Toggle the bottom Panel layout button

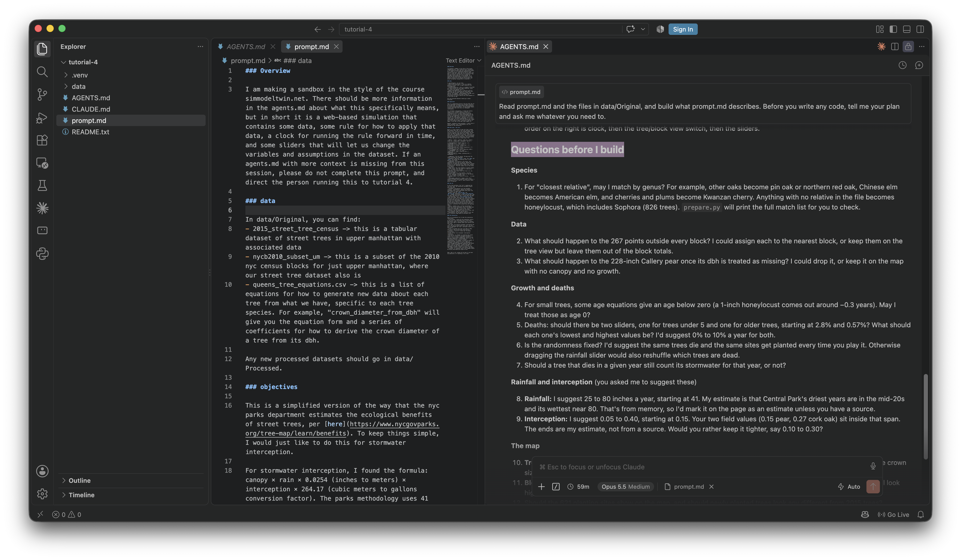906,29
